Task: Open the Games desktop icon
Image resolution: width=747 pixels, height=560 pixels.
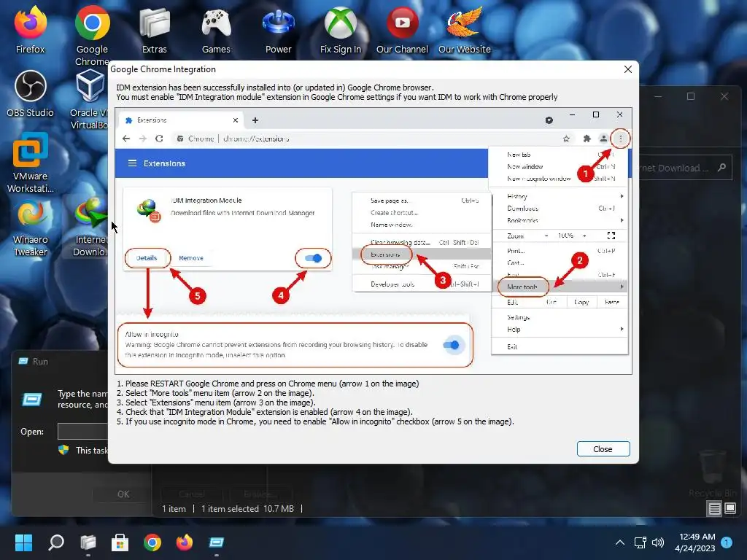Action: pyautogui.click(x=216, y=29)
